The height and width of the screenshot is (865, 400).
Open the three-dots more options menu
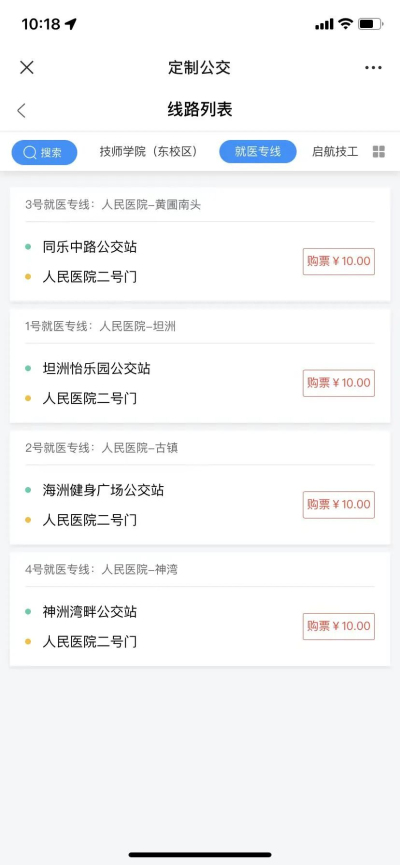(374, 68)
